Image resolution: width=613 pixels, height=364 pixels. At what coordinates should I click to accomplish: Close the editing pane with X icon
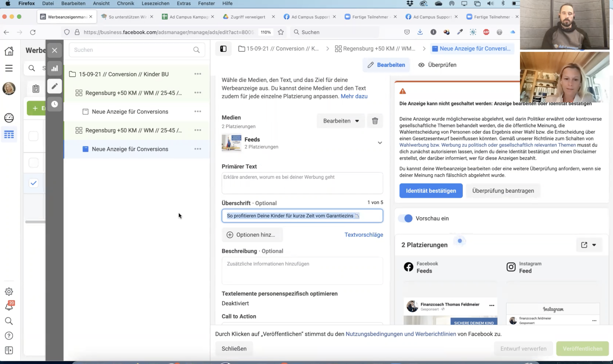coord(55,50)
